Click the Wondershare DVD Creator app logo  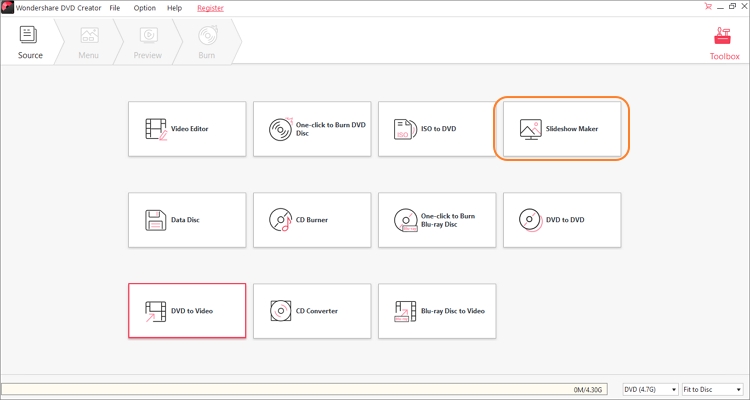click(7, 8)
